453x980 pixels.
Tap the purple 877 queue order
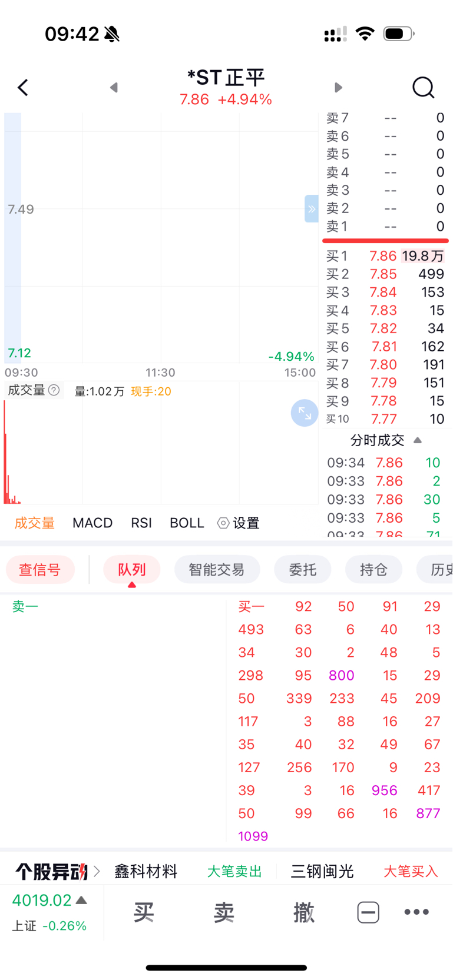pyautogui.click(x=428, y=813)
